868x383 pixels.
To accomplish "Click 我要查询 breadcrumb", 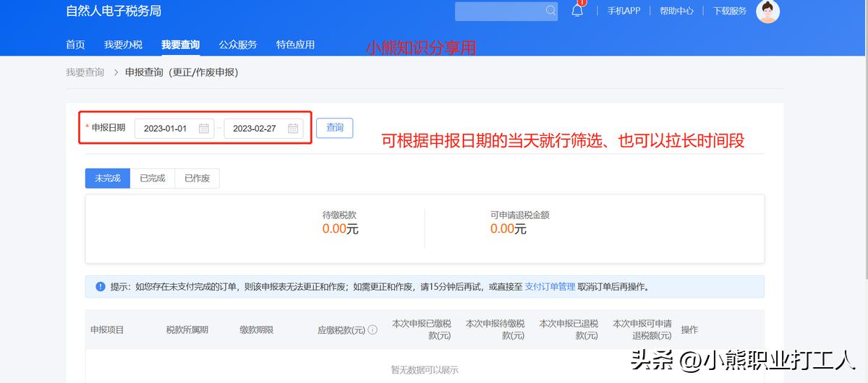I will point(85,72).
